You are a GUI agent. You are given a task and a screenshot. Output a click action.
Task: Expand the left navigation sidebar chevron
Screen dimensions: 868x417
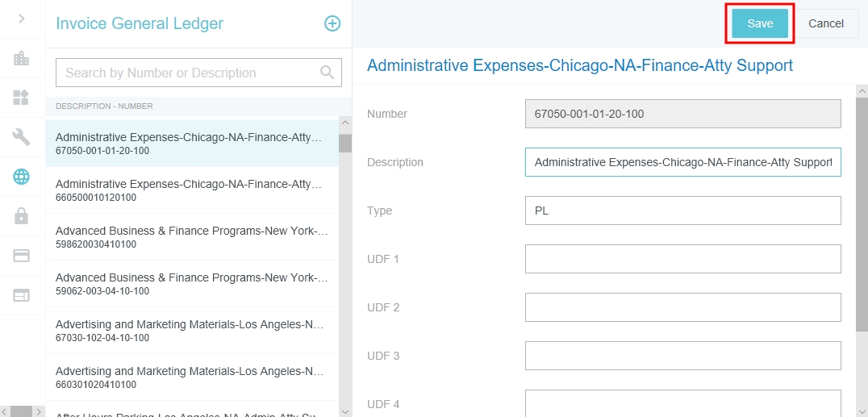pos(22,19)
